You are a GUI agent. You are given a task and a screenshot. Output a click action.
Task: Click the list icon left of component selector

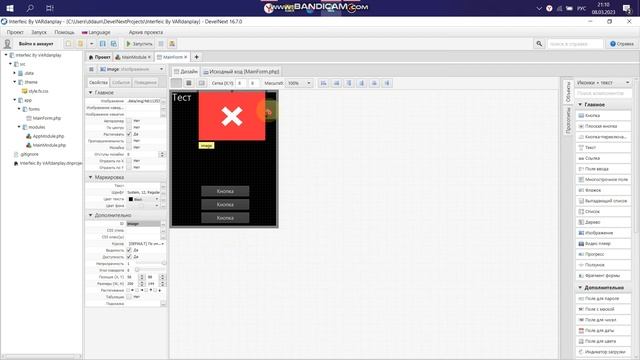(91, 69)
